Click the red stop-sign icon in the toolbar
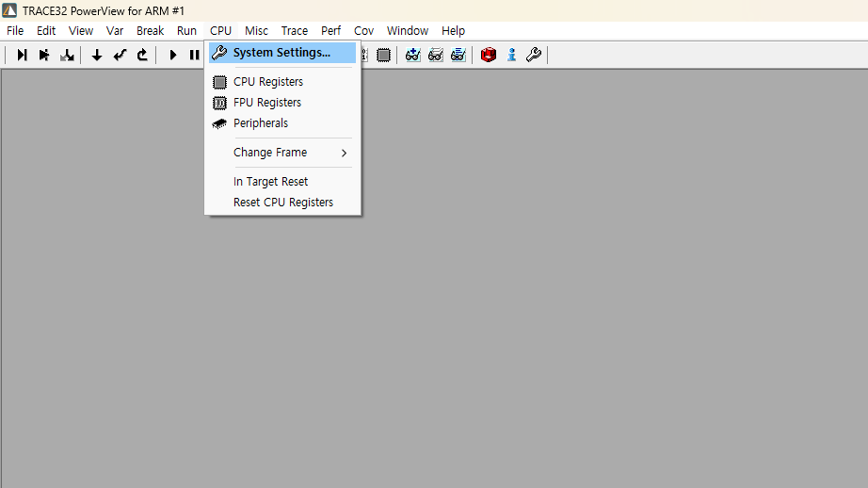The image size is (868, 488). point(488,56)
